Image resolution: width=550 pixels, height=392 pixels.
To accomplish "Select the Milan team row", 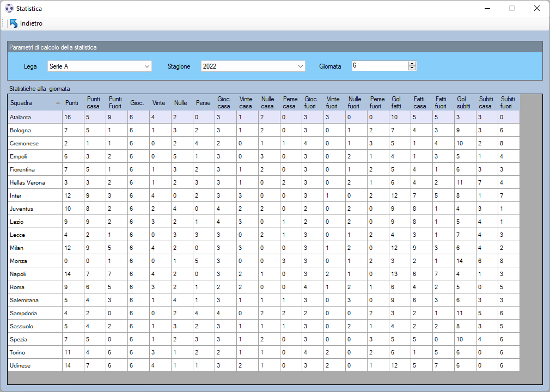I will (x=264, y=248).
